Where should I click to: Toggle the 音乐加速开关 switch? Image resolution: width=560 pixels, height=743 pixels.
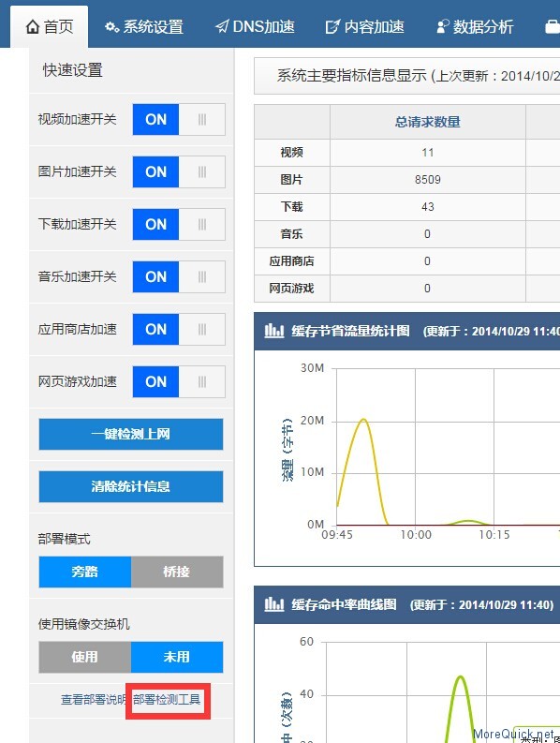[179, 276]
